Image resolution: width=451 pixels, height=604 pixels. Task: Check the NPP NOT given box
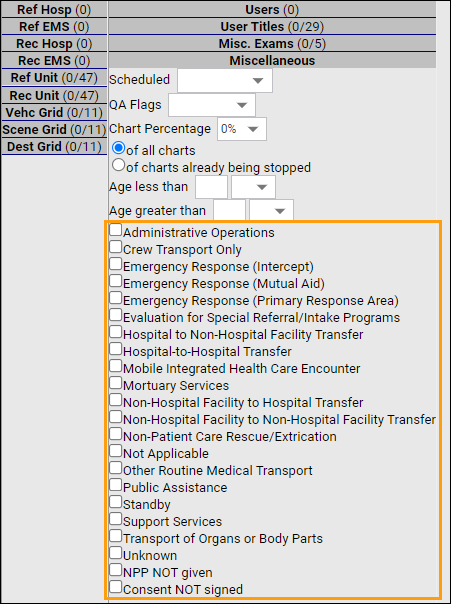[x=116, y=569]
